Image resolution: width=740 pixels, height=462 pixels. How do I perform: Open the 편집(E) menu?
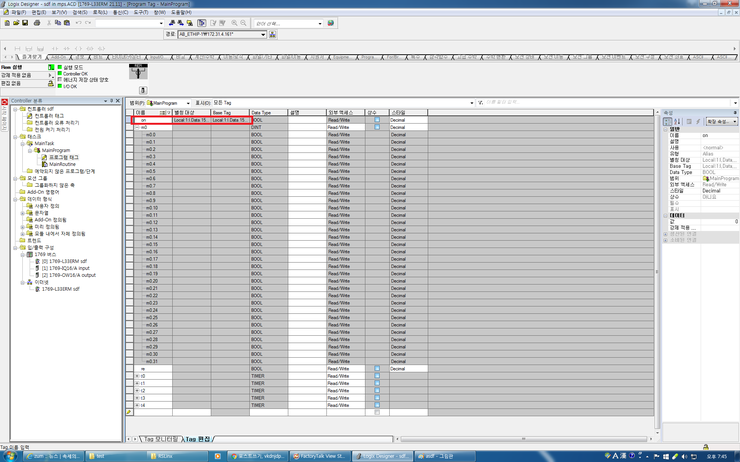[x=39, y=12]
